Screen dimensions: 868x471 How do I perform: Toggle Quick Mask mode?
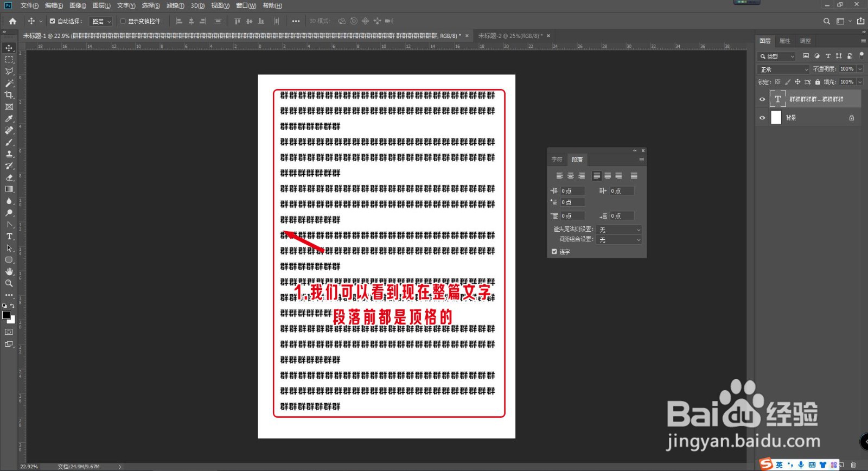point(9,332)
